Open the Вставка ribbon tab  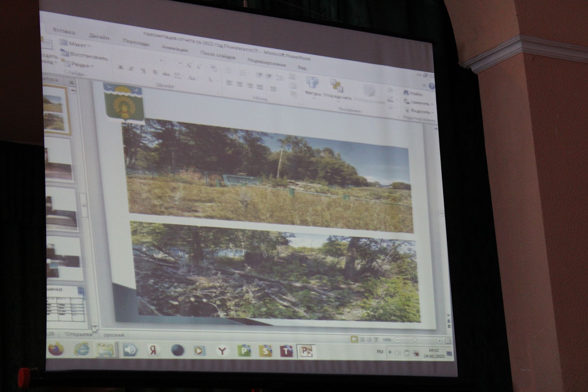(64, 31)
